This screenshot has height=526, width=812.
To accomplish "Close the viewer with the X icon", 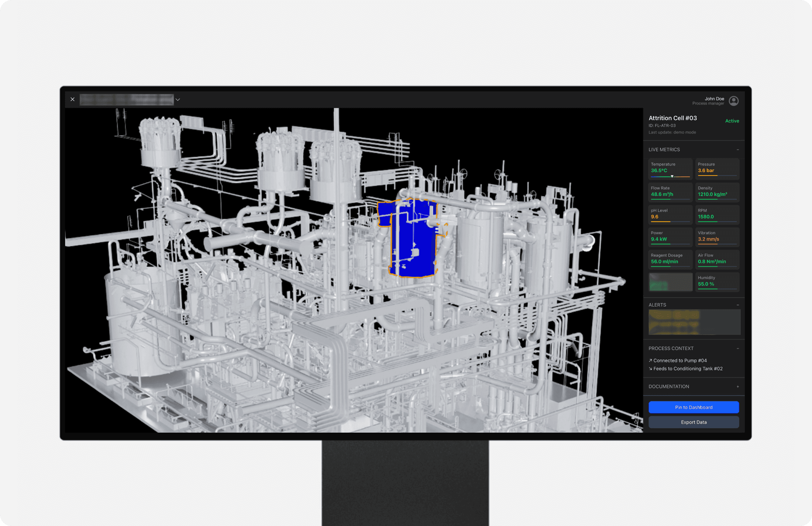I will click(72, 99).
